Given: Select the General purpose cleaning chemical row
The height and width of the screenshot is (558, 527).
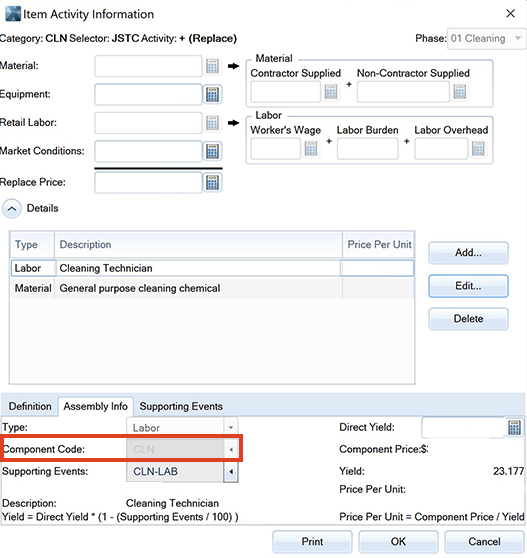Looking at the screenshot, I should click(x=212, y=288).
